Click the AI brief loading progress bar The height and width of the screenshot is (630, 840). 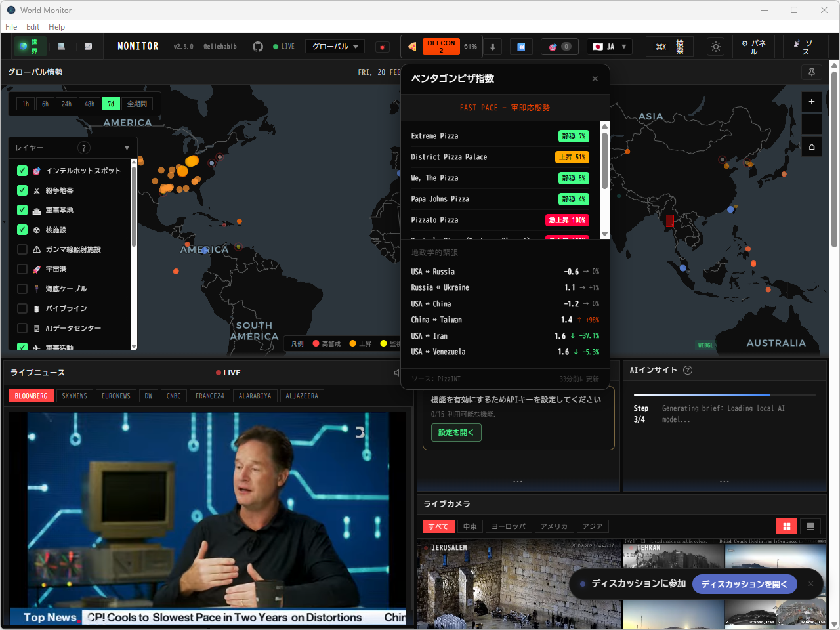tap(724, 394)
